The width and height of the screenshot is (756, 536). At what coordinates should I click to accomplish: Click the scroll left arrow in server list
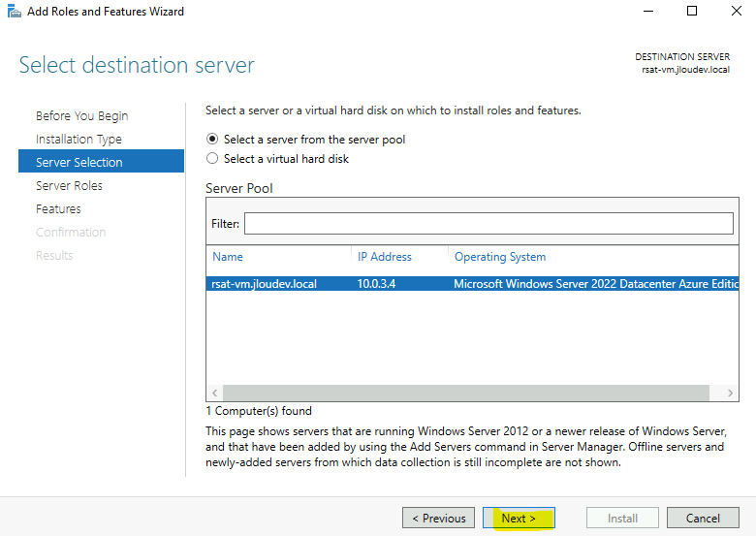(214, 393)
